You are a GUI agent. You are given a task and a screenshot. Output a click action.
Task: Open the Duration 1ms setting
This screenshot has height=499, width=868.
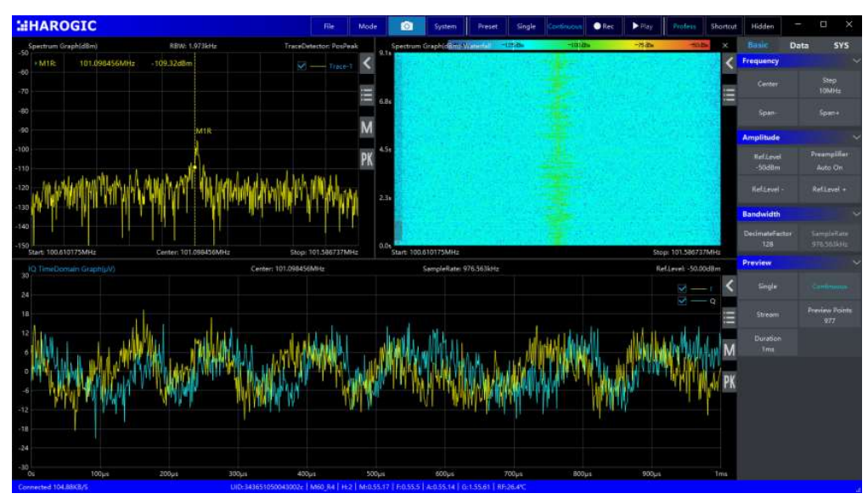click(x=767, y=343)
